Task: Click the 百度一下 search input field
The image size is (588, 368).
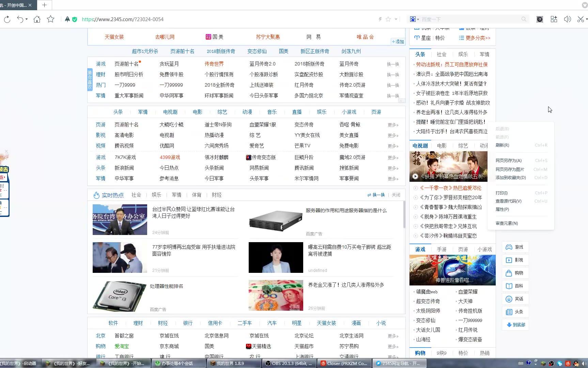Action: pos(470,19)
